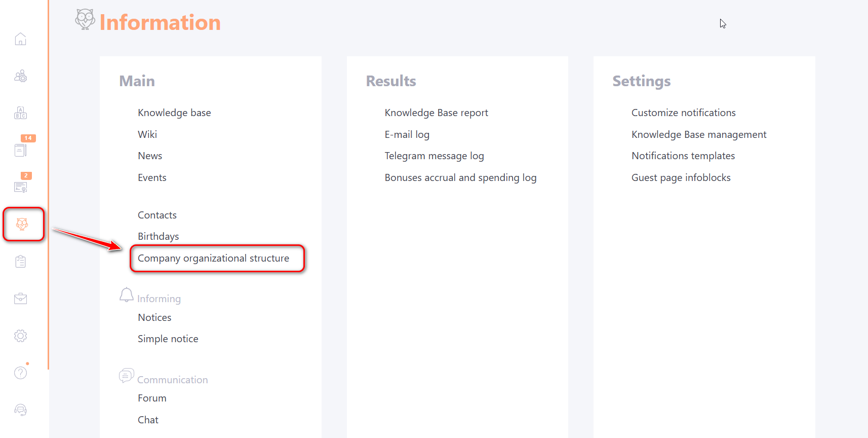The image size is (868, 438).
Task: Open the support headset icon
Action: click(20, 410)
